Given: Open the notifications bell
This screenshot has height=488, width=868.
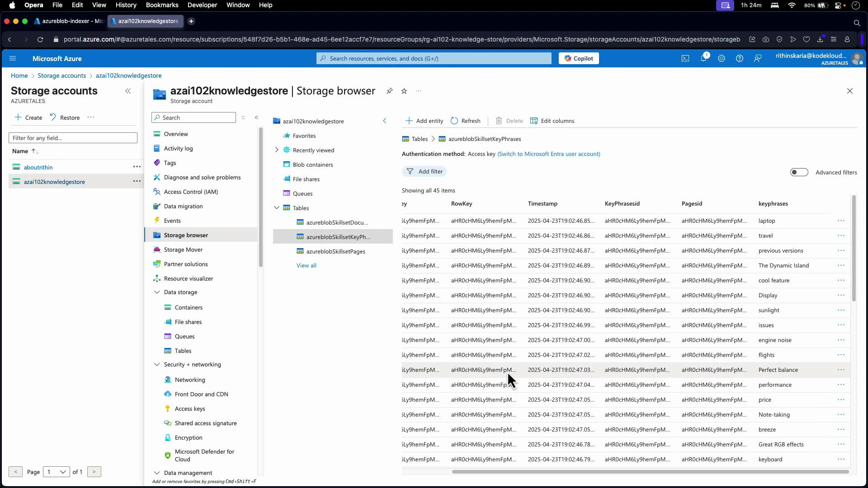Looking at the screenshot, I should [x=704, y=58].
